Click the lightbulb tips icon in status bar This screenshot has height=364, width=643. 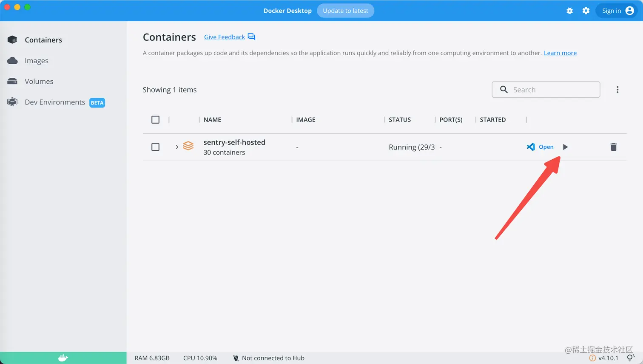point(630,358)
